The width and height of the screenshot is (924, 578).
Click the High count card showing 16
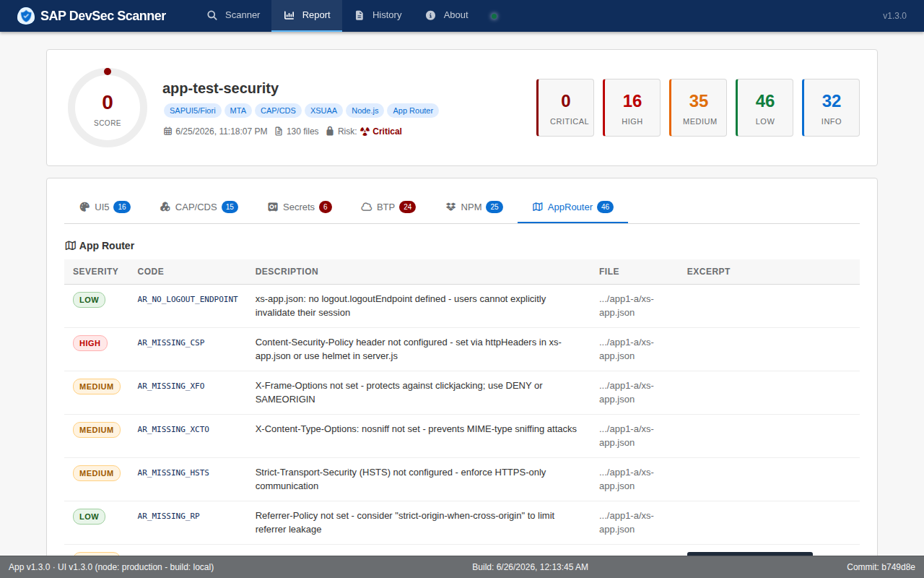click(x=632, y=108)
